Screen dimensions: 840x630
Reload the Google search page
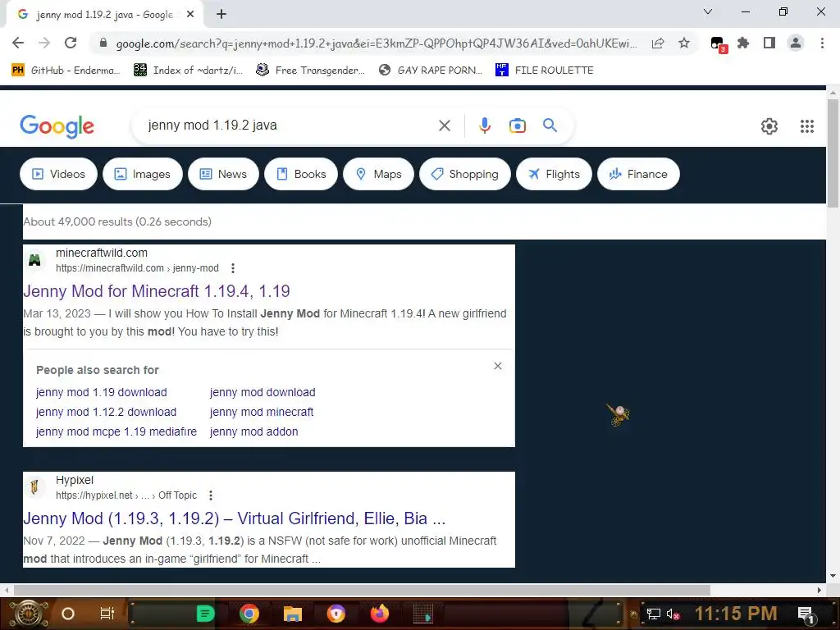tap(71, 43)
